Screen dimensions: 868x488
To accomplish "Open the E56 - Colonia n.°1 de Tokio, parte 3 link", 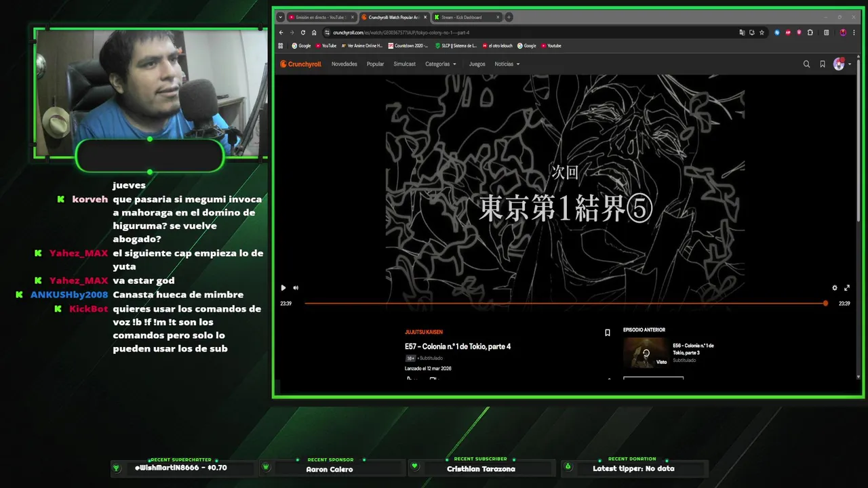I will pos(693,349).
